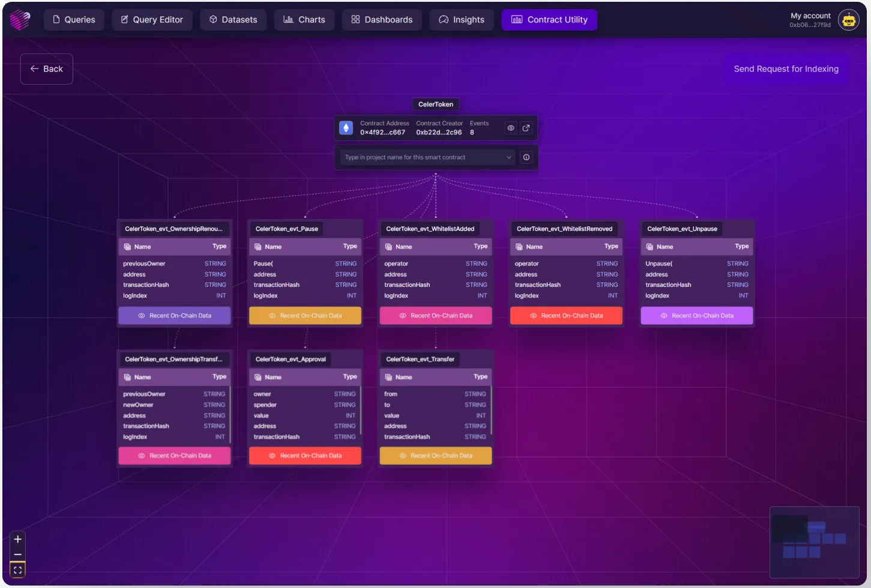View Recent On-Chain Data for OwnershipTransferred
Viewport: 871px width, 588px height.
175,456
